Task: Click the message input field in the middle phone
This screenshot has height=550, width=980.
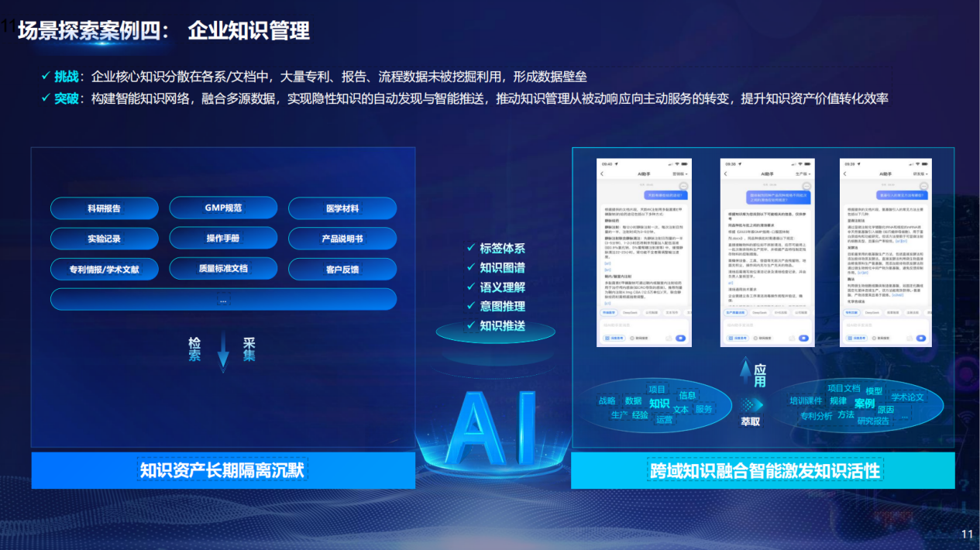Action: [765, 325]
